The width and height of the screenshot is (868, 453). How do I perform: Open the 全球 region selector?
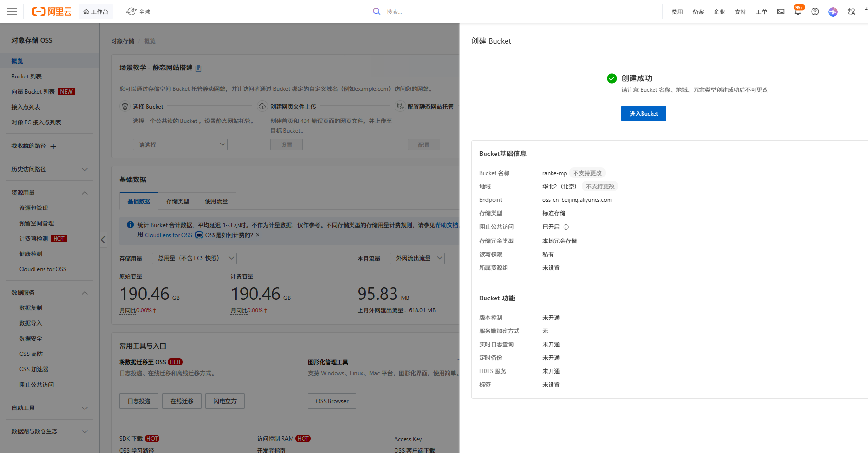coord(138,11)
